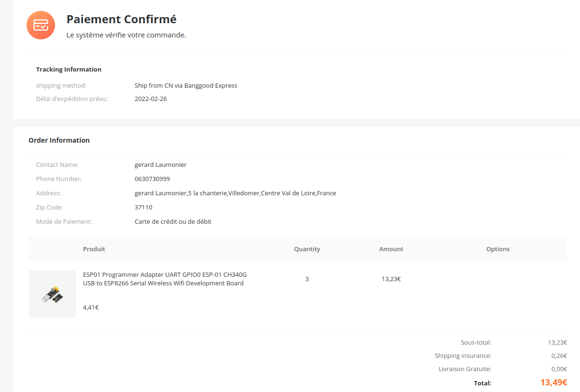Select the Banggood Express shipping method text
This screenshot has width=580, height=392.
[x=186, y=86]
